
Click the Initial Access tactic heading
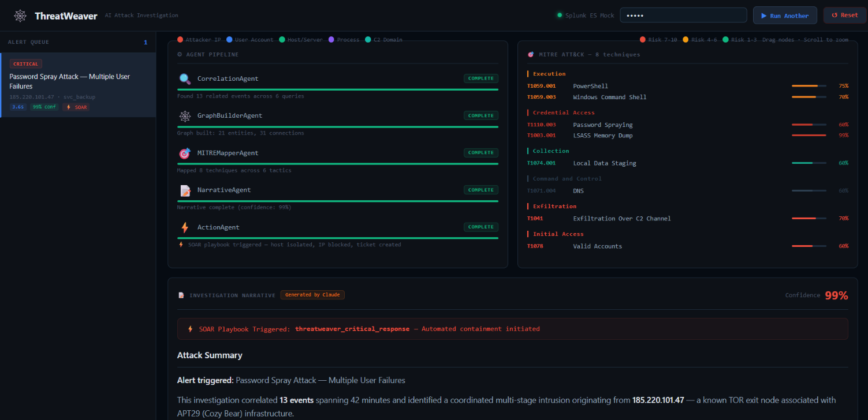558,234
